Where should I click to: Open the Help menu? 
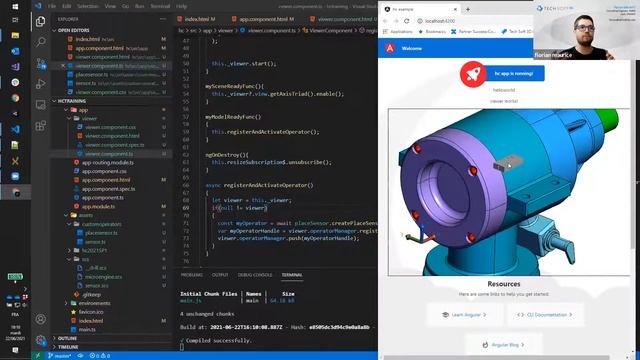click(182, 6)
